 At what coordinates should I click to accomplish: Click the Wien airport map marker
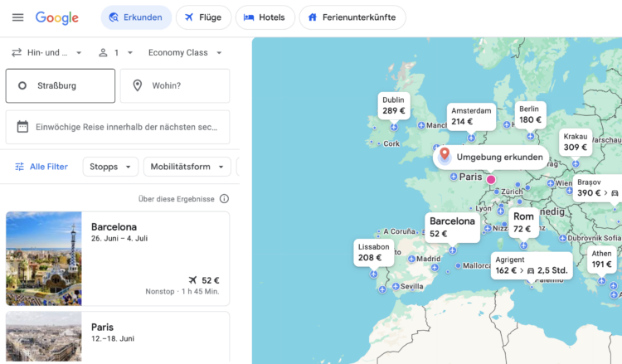551,183
